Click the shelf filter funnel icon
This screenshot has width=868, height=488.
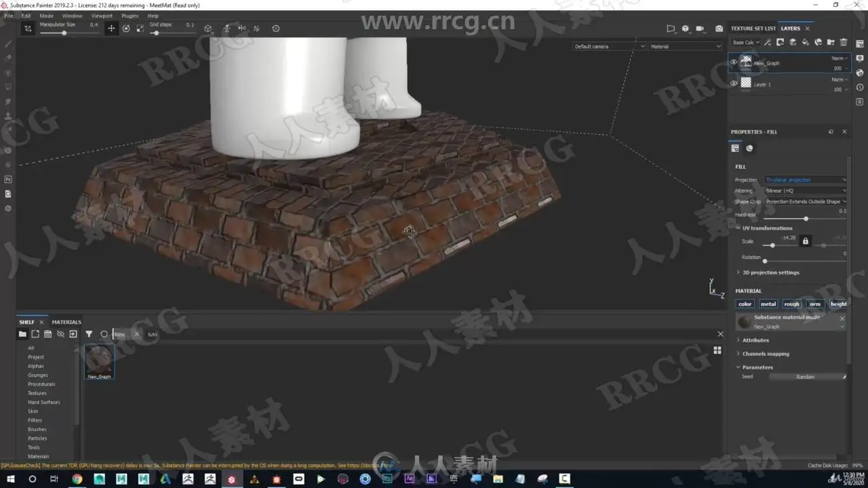pos(89,334)
